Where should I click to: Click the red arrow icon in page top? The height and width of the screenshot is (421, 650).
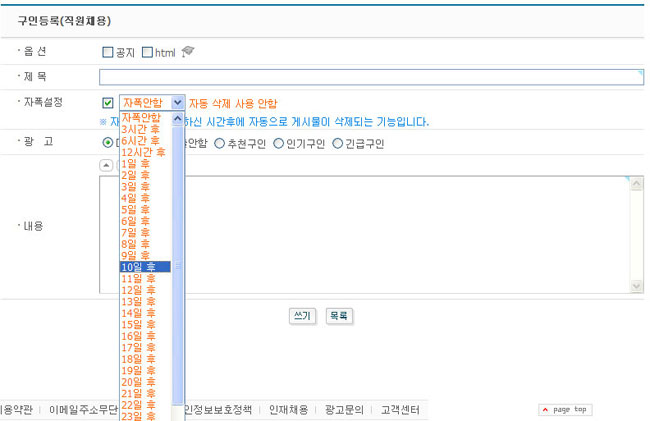pyautogui.click(x=545, y=410)
